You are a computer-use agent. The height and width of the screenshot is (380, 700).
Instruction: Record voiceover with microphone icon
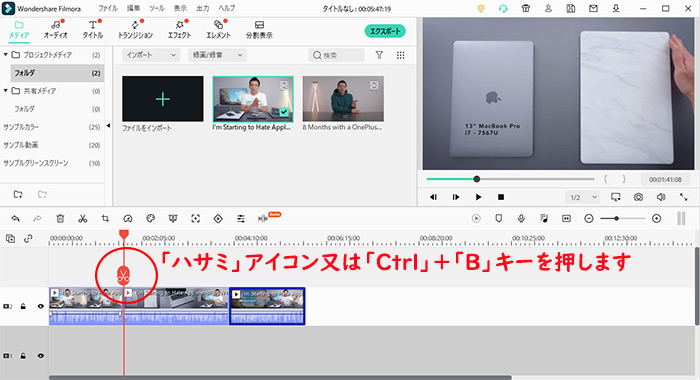(x=521, y=218)
